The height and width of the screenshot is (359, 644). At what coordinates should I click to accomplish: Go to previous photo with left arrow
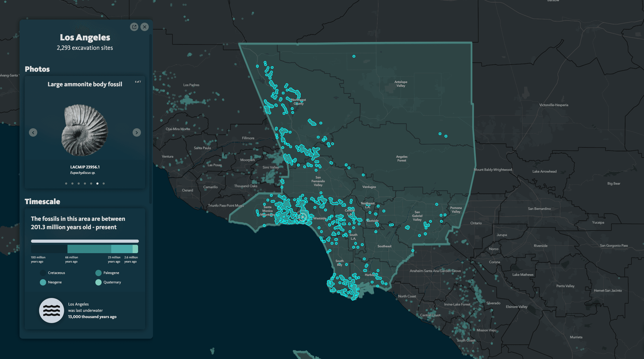point(33,132)
